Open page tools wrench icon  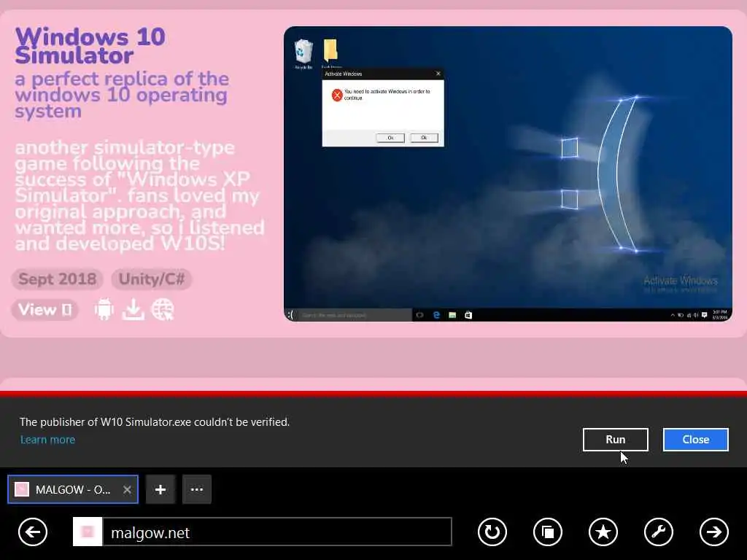(659, 532)
